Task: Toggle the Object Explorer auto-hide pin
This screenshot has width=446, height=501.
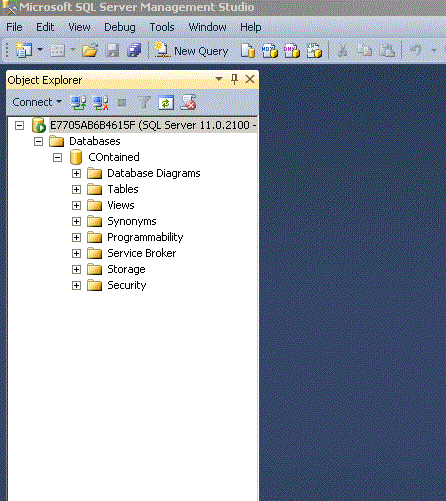Action: point(234,79)
